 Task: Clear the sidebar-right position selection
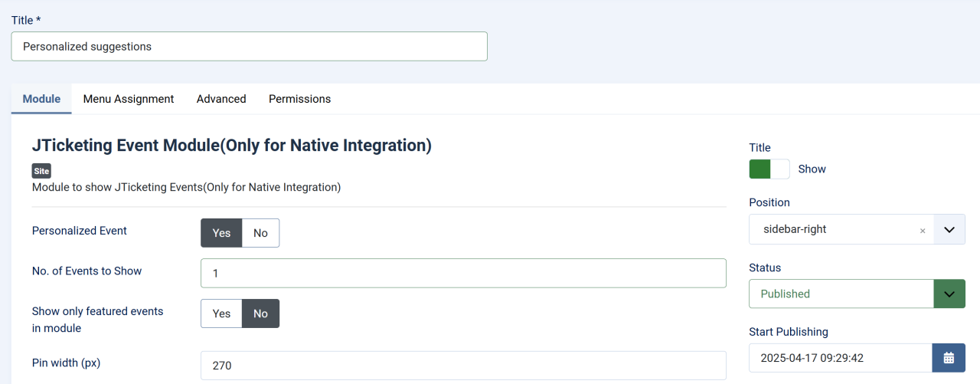coord(922,230)
